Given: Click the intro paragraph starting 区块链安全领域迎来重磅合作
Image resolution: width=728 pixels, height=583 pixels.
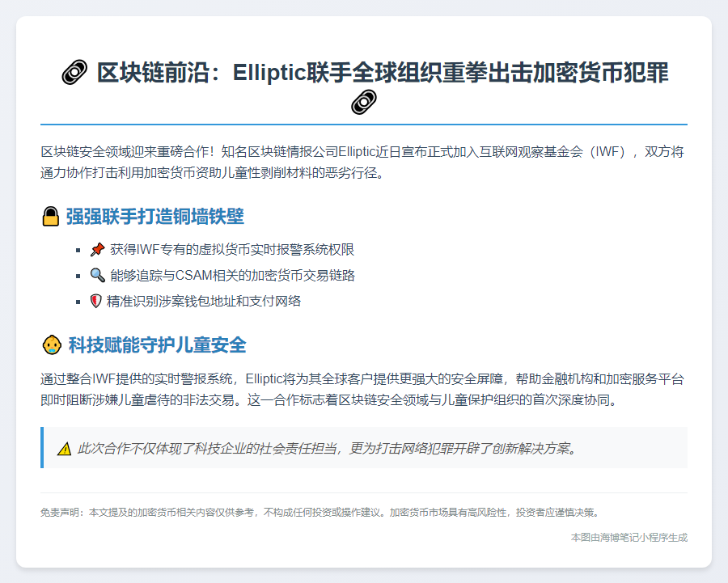Looking at the screenshot, I should tap(362, 162).
